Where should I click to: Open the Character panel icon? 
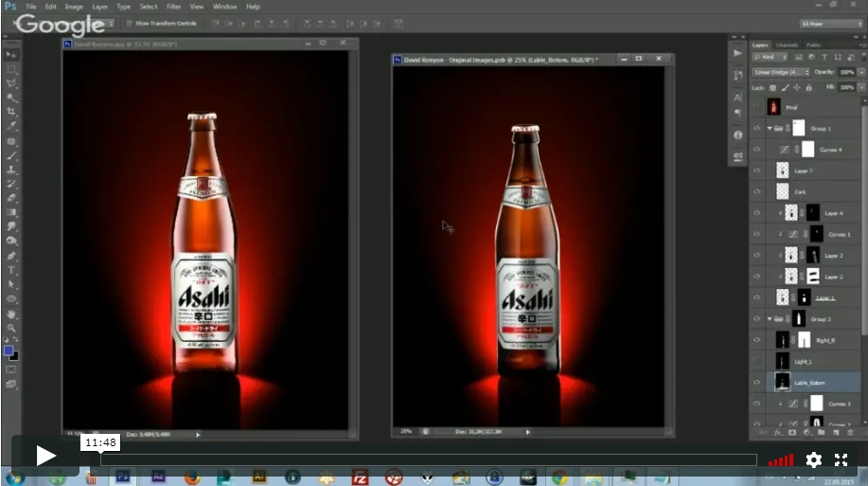click(737, 98)
